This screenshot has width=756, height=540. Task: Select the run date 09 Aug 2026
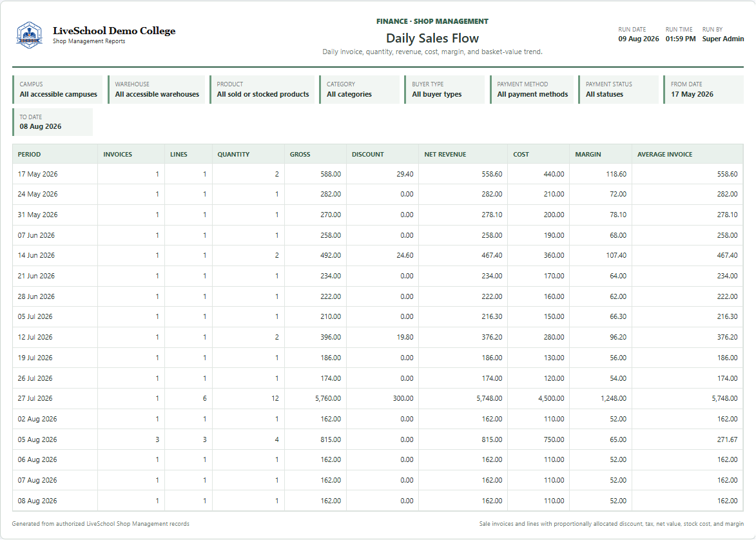tap(638, 39)
